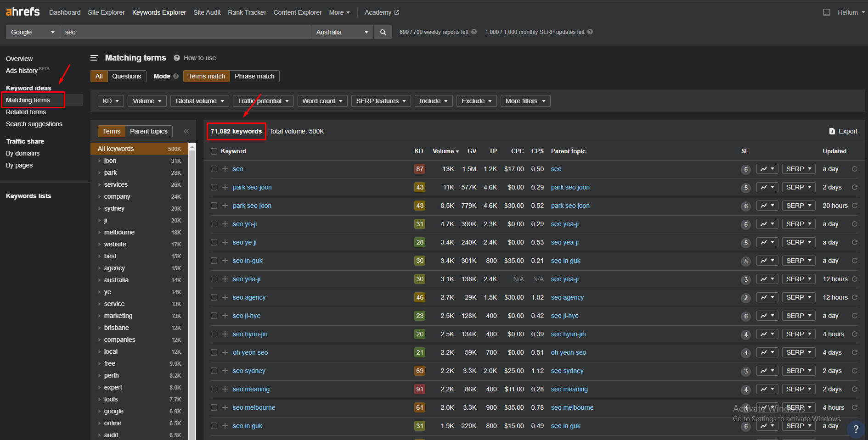This screenshot has height=440, width=868.
Task: Open the More menu in top navigation
Action: point(339,12)
